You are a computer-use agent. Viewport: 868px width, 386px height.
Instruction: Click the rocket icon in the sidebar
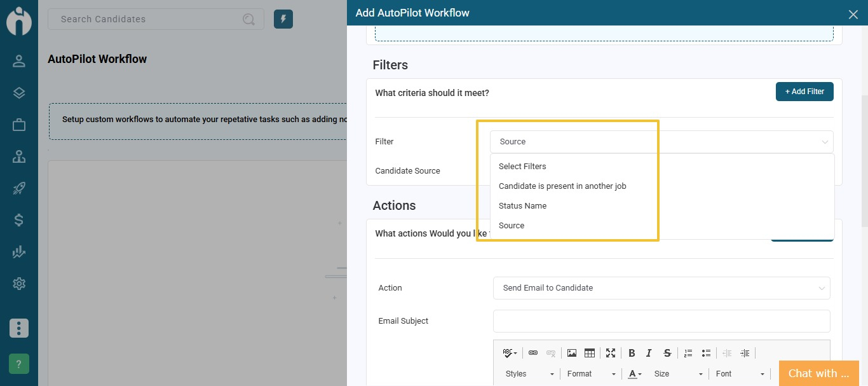click(x=19, y=188)
